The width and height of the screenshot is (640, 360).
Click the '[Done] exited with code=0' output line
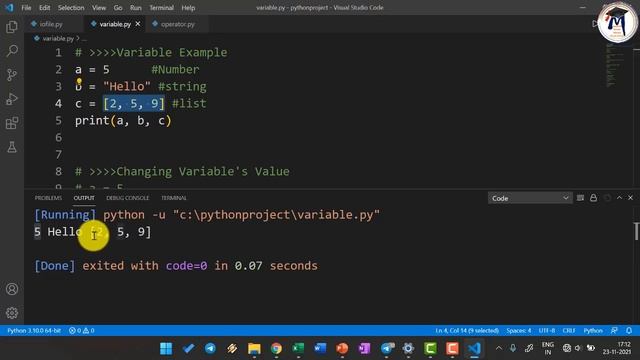176,266
